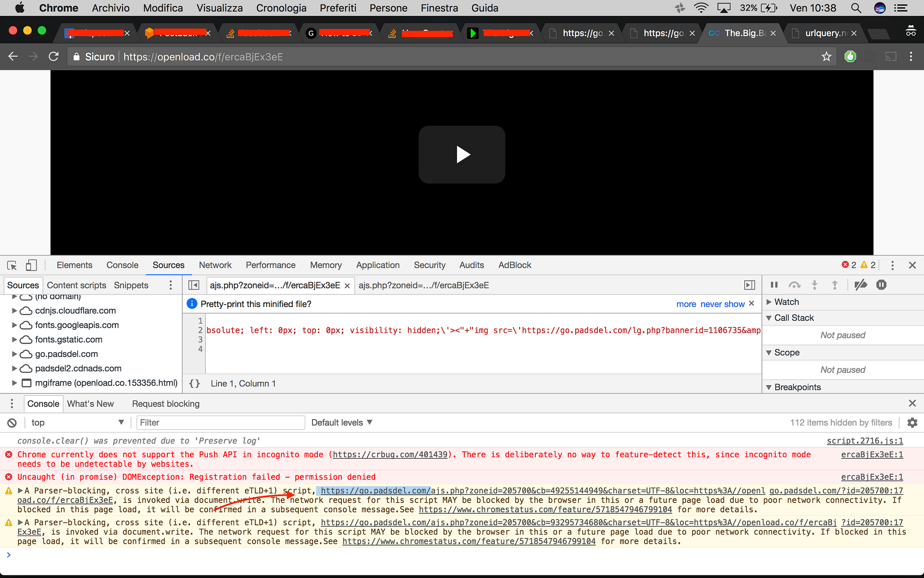Click the inspect element picker icon
Screen dimensions: 924x578
(x=12, y=265)
